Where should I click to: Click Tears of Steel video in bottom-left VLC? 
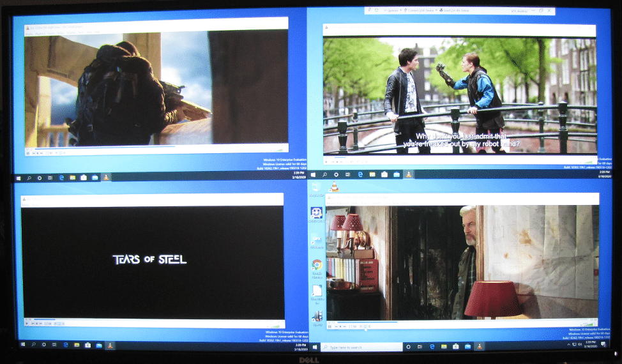[x=153, y=262]
